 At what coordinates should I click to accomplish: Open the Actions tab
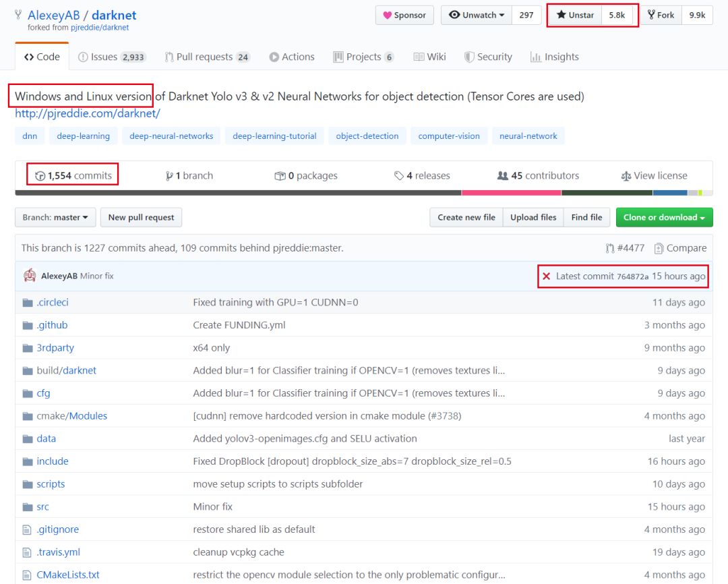click(292, 57)
